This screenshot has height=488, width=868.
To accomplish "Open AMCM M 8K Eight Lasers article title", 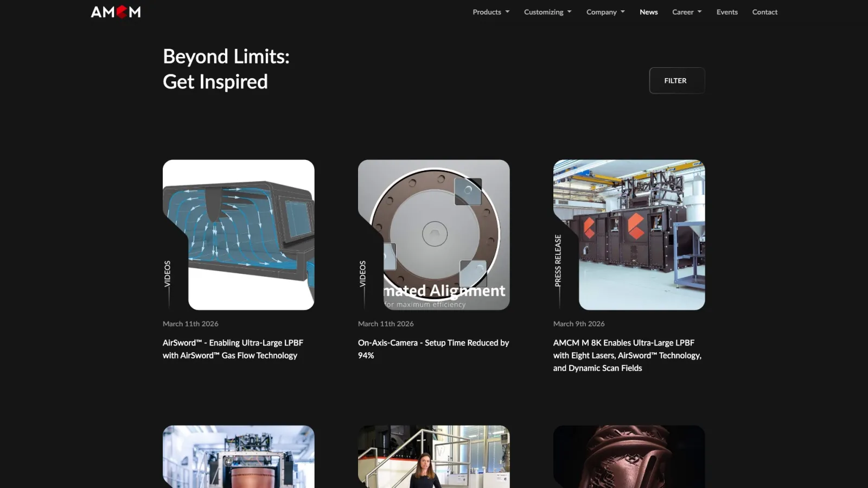I will 627,355.
